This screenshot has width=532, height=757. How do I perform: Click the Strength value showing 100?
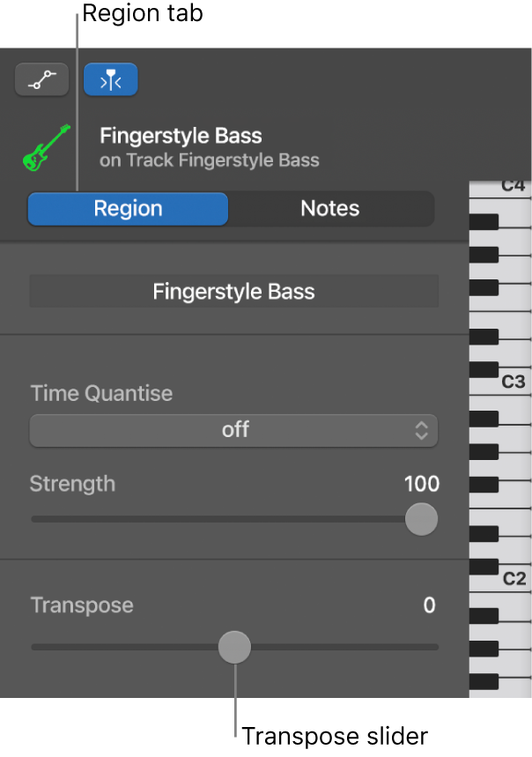coord(421,484)
